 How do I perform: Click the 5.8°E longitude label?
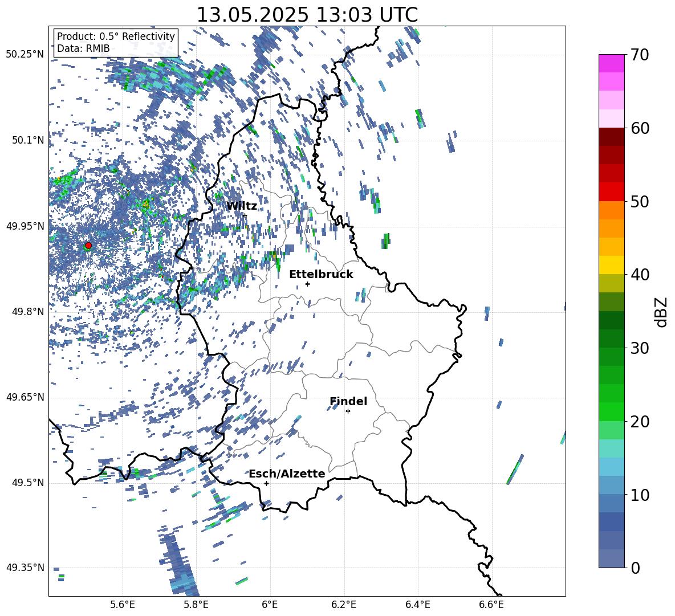point(196,605)
